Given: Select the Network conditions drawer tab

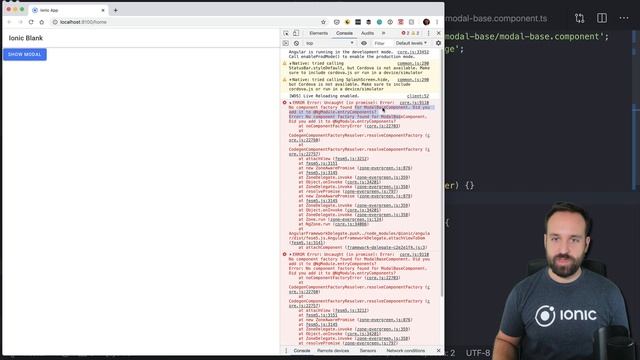Looking at the screenshot, I should pos(406,351).
